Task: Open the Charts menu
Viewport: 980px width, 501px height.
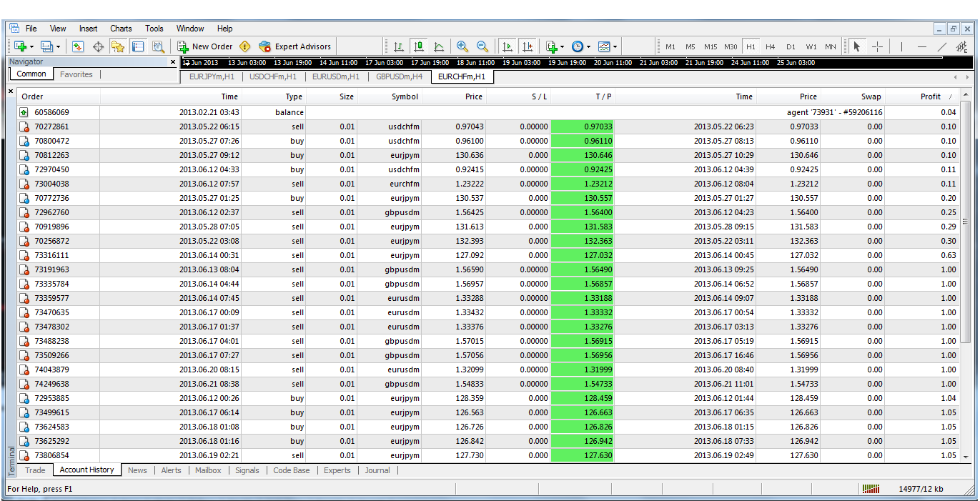Action: tap(121, 29)
